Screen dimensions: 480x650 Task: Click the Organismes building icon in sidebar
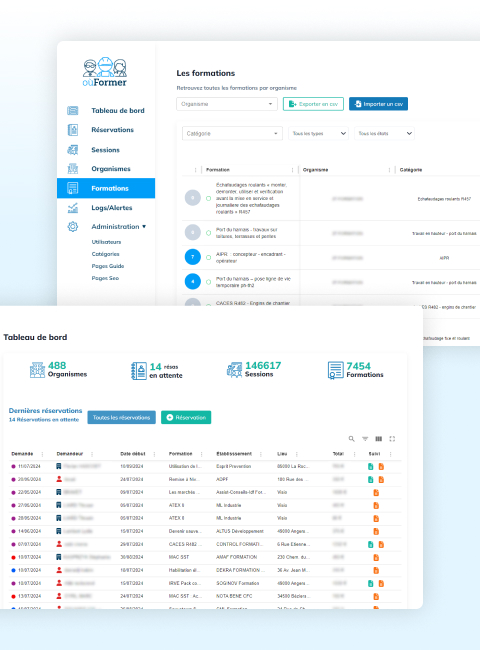coord(73,169)
